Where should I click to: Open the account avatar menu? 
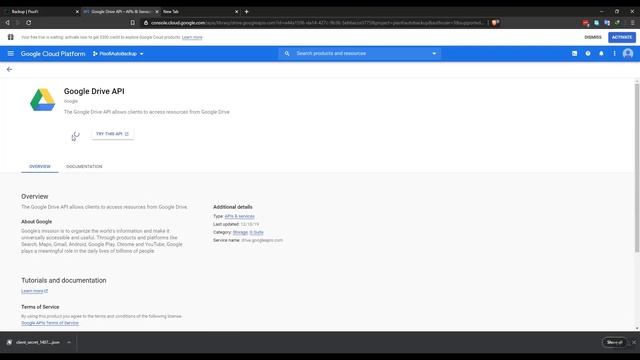pyautogui.click(x=628, y=53)
